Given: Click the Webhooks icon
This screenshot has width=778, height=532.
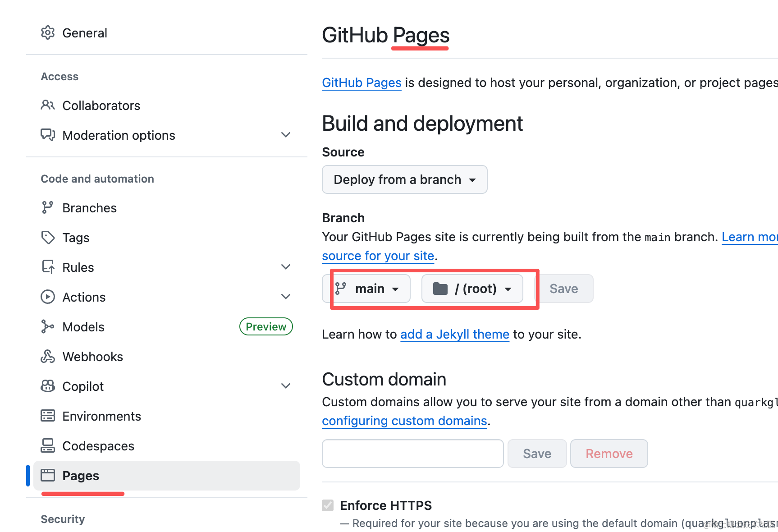Looking at the screenshot, I should [x=48, y=356].
